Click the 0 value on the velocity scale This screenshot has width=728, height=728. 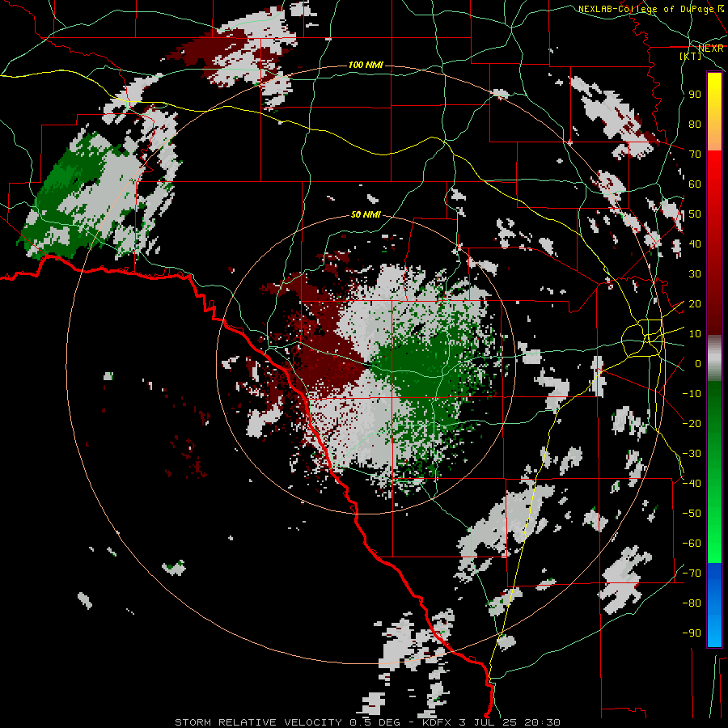tap(697, 363)
